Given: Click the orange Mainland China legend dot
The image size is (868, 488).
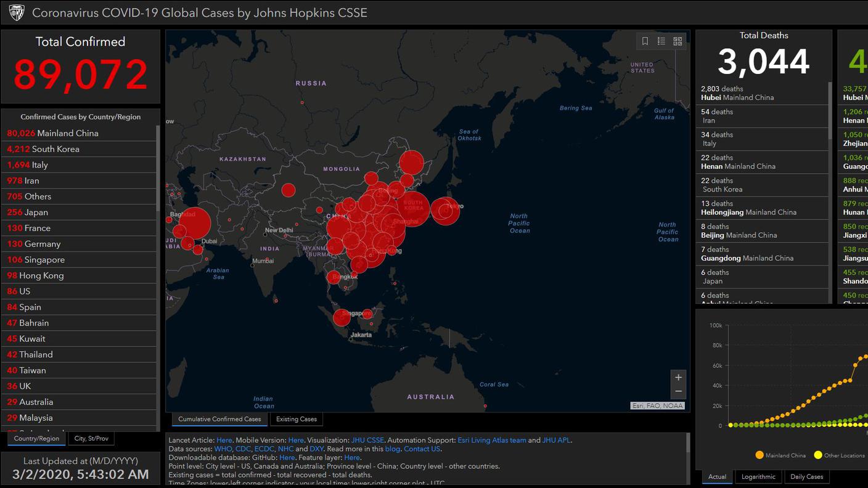Looking at the screenshot, I should (759, 455).
